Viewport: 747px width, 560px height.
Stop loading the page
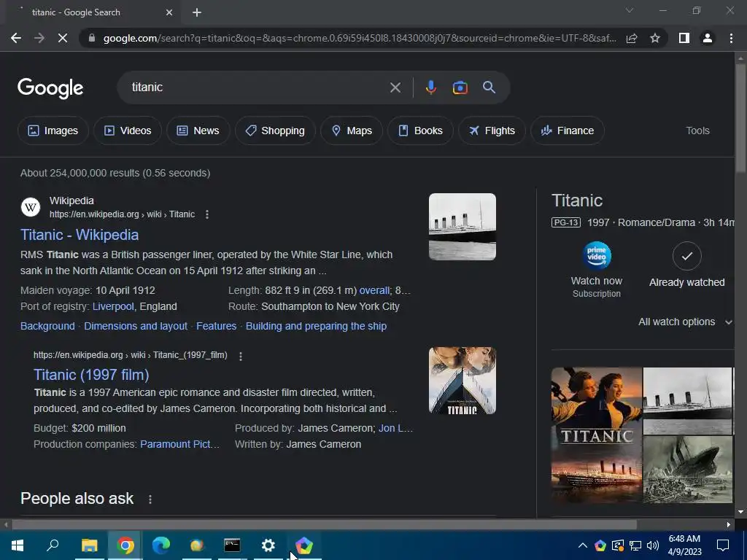click(63, 38)
